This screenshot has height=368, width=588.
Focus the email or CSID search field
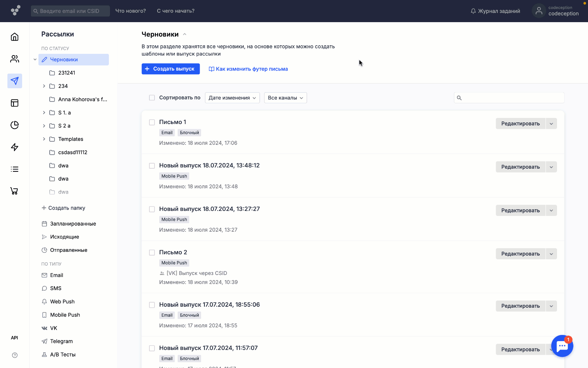[70, 11]
